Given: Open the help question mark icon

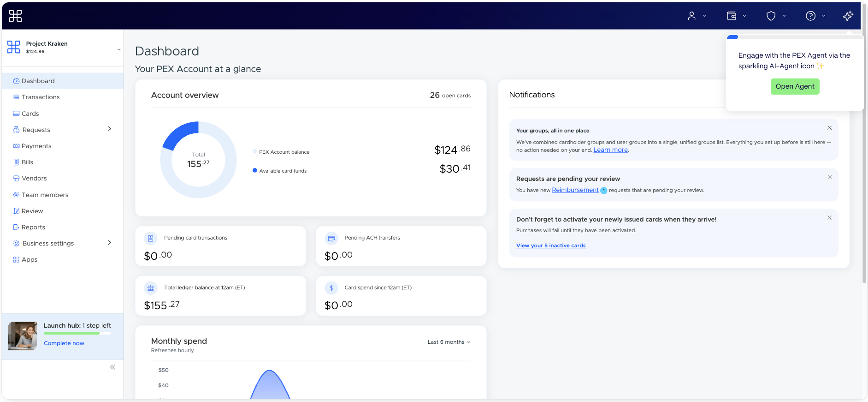Looking at the screenshot, I should pyautogui.click(x=810, y=16).
